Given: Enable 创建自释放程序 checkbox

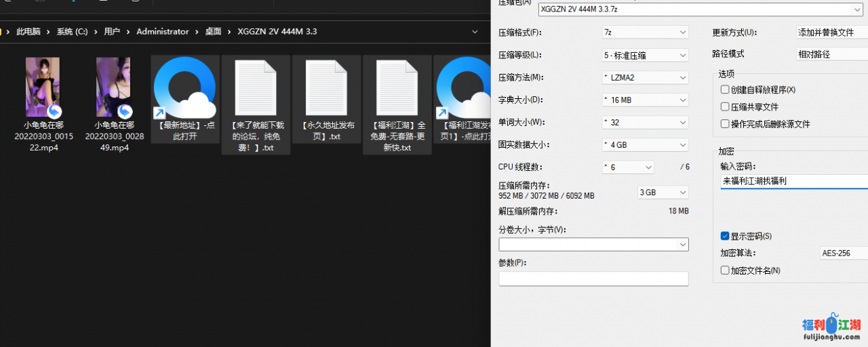Looking at the screenshot, I should [x=725, y=89].
